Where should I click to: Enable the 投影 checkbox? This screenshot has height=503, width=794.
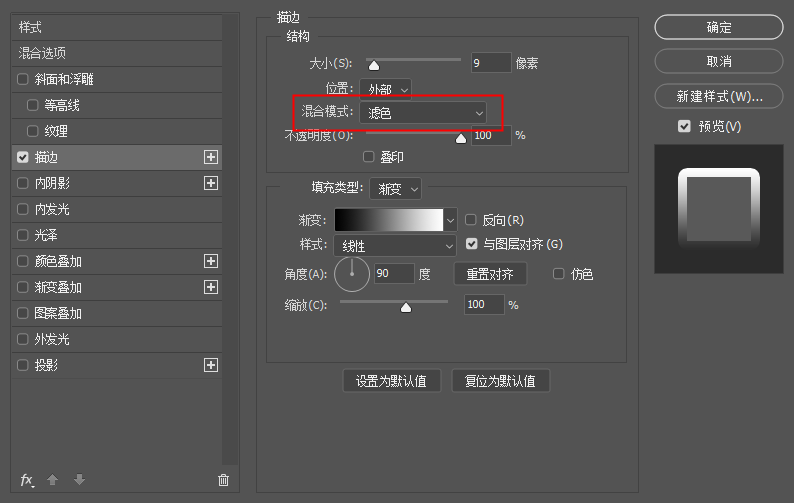pos(22,365)
